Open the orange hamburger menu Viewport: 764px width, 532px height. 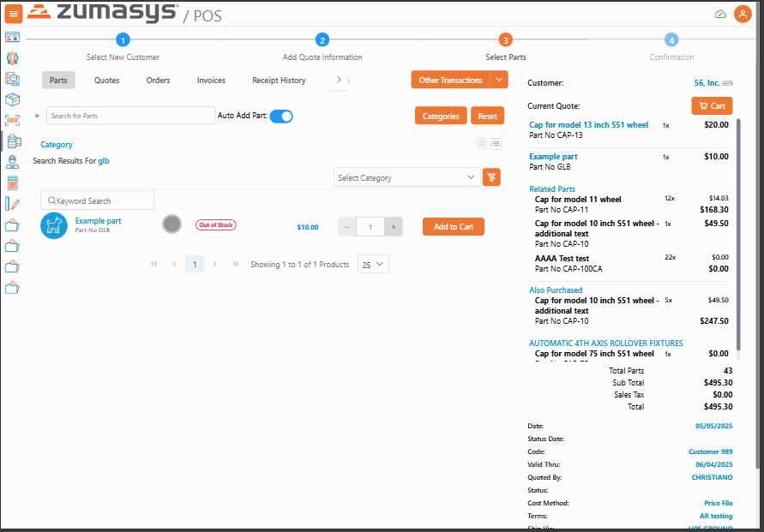pos(14,14)
